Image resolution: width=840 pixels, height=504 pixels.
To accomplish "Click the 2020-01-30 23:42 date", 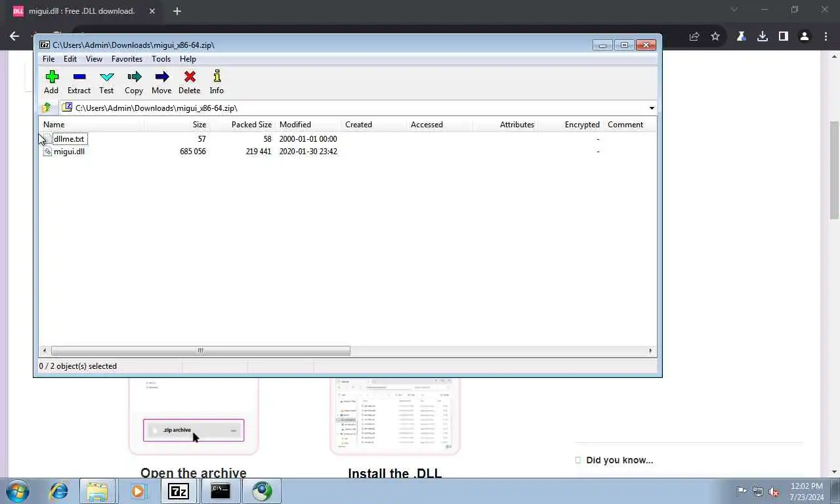I will [x=308, y=152].
